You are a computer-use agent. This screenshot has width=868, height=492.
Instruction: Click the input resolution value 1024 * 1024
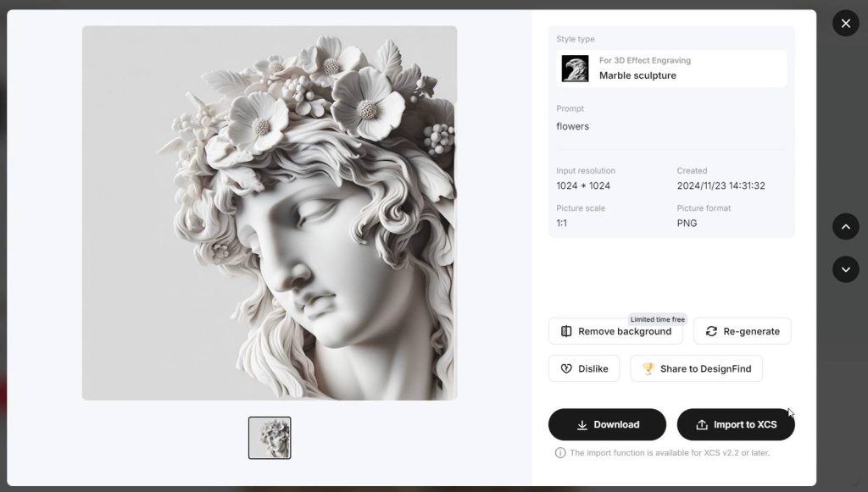[x=583, y=185]
